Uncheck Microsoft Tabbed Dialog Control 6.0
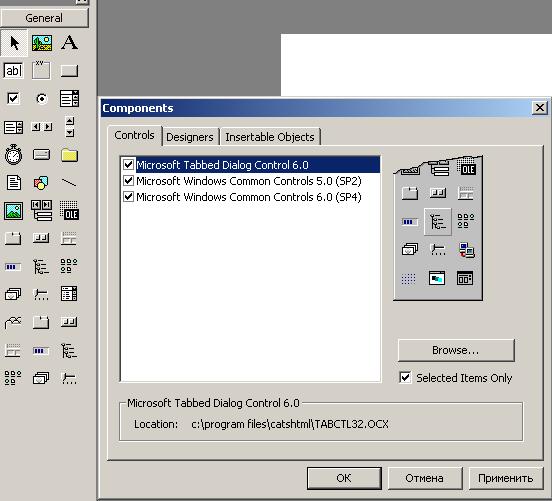Screen dimensions: 552x501 (x=128, y=164)
